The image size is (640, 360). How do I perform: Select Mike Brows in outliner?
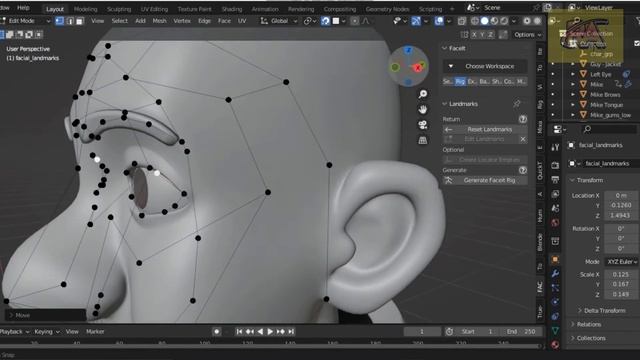tap(605, 95)
